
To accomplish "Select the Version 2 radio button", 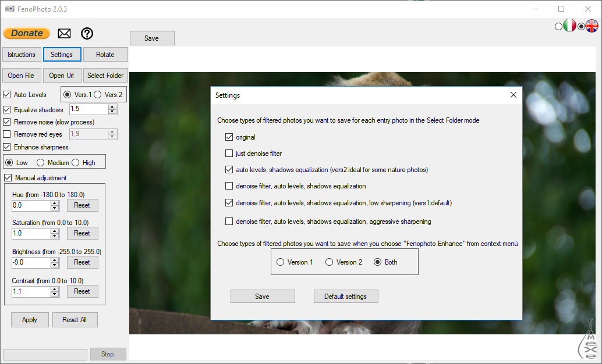I will (x=330, y=262).
